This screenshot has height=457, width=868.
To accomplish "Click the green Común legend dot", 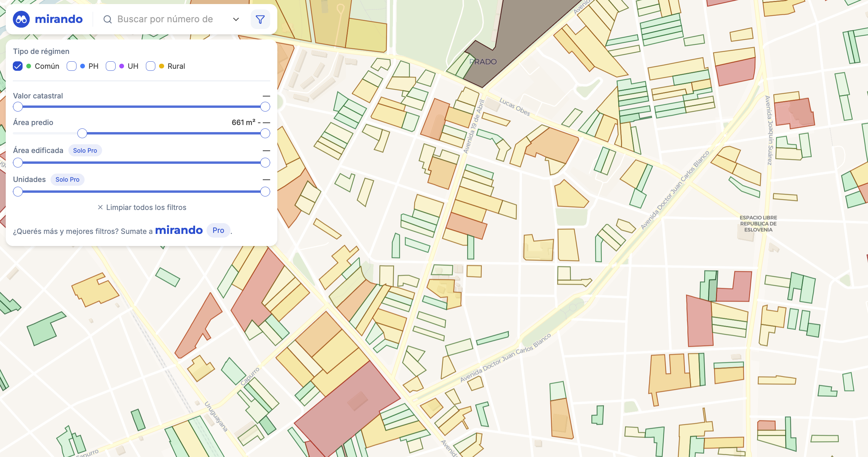I will 29,66.
